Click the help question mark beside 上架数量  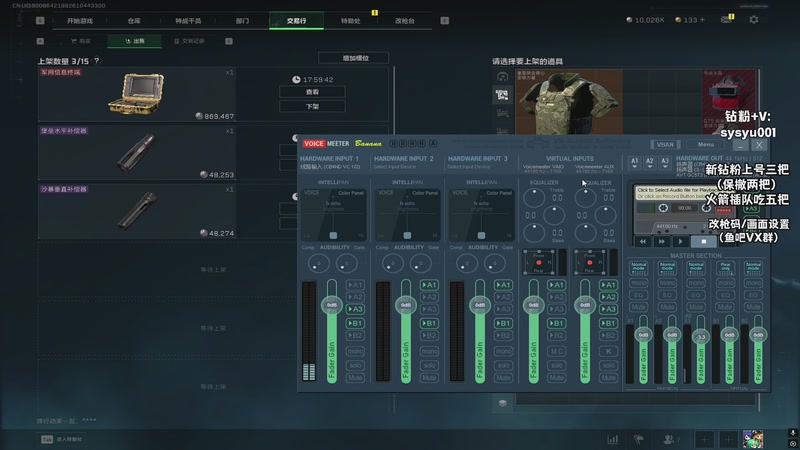pyautogui.click(x=96, y=61)
